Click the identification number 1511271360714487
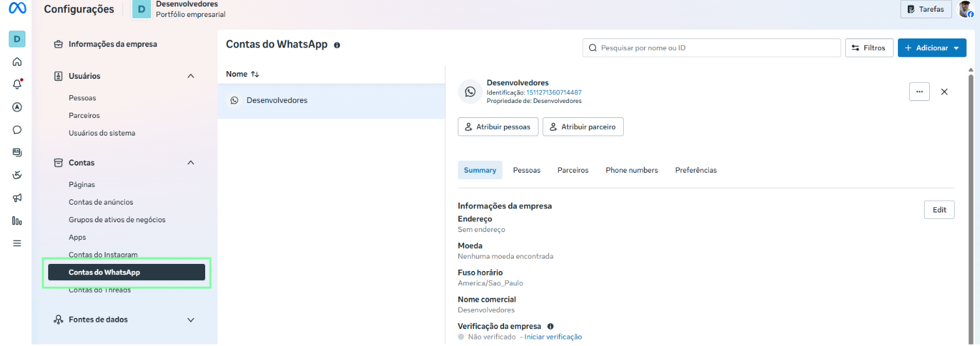The width and height of the screenshot is (980, 346). point(554,93)
